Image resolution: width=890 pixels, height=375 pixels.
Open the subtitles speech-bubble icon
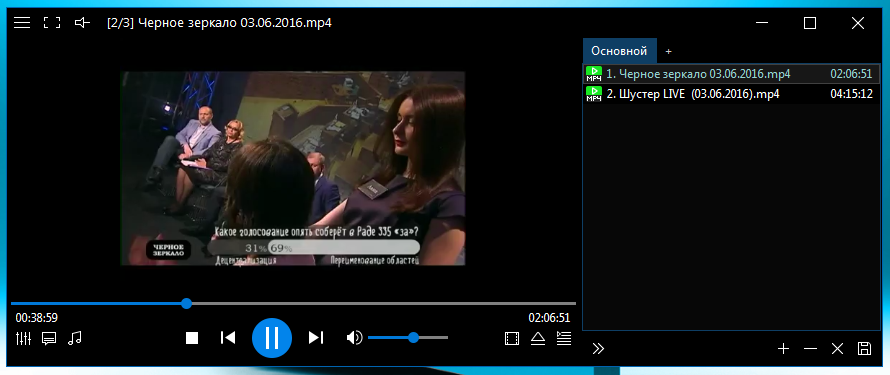(49, 339)
